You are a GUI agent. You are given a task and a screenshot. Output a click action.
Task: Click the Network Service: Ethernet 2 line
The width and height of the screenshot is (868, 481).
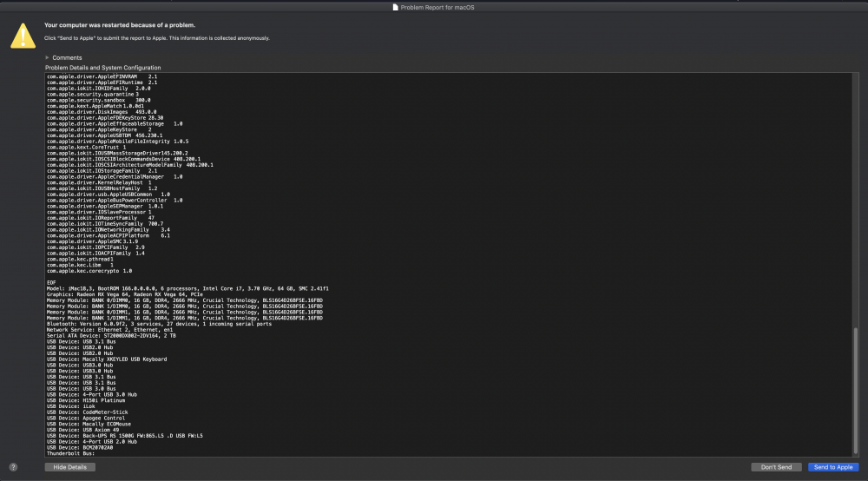coord(109,330)
